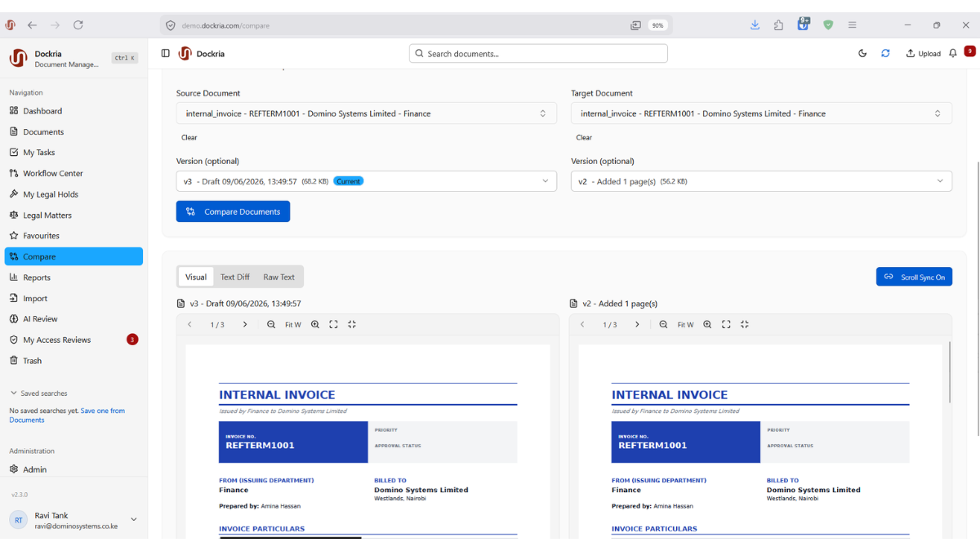Click the Trash bin icon

(x=14, y=361)
